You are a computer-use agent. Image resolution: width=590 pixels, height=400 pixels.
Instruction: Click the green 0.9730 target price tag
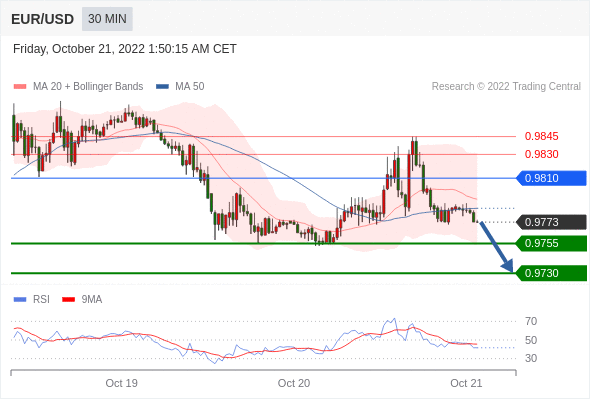551,273
